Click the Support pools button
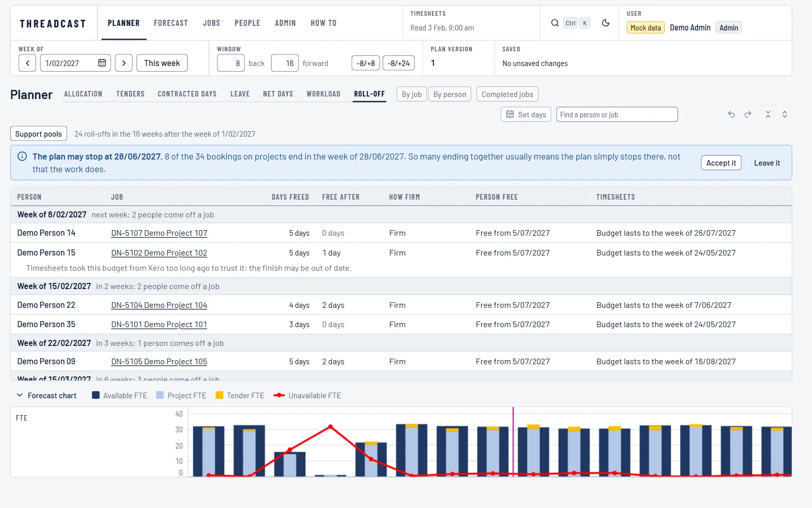 coord(39,134)
